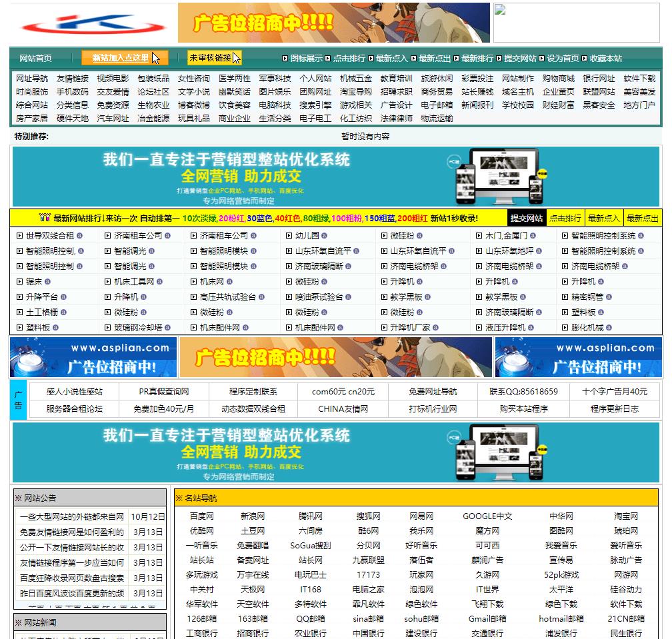Viewport: 672px width, 639px height.
Task: Click the trophy icon in yellow ranking bar
Action: tap(45, 218)
